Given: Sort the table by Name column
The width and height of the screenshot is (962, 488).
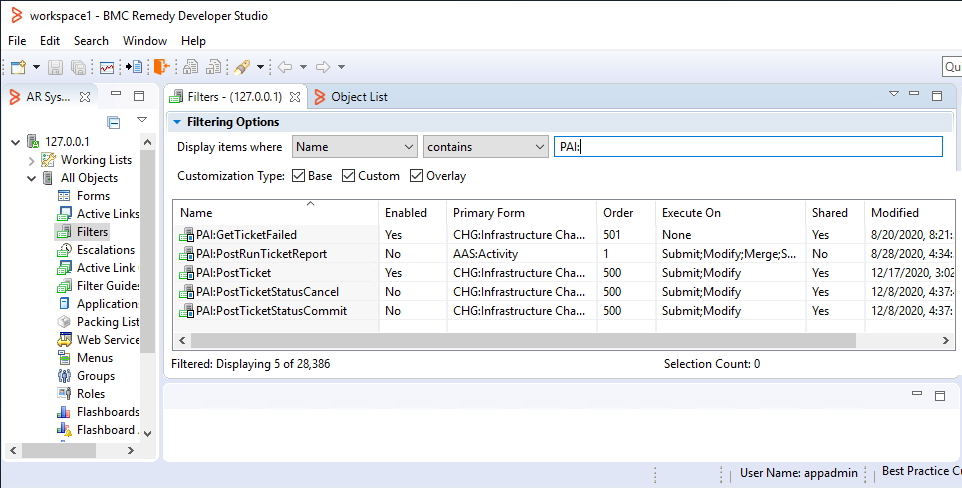Looking at the screenshot, I should pyautogui.click(x=275, y=213).
